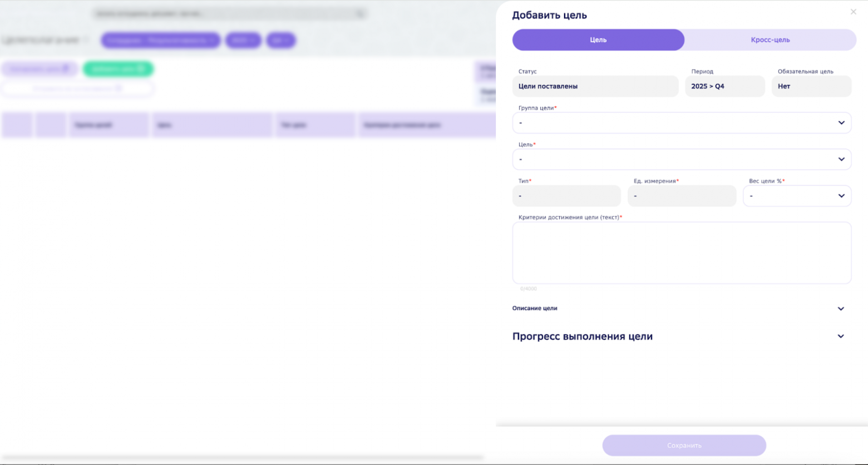Open the Вес цели % dropdown

pyautogui.click(x=797, y=196)
